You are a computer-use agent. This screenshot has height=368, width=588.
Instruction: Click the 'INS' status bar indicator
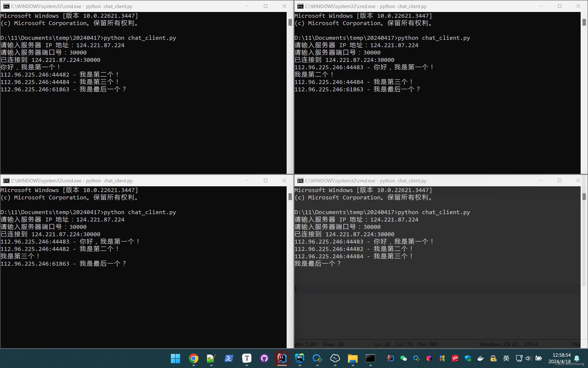point(576,344)
